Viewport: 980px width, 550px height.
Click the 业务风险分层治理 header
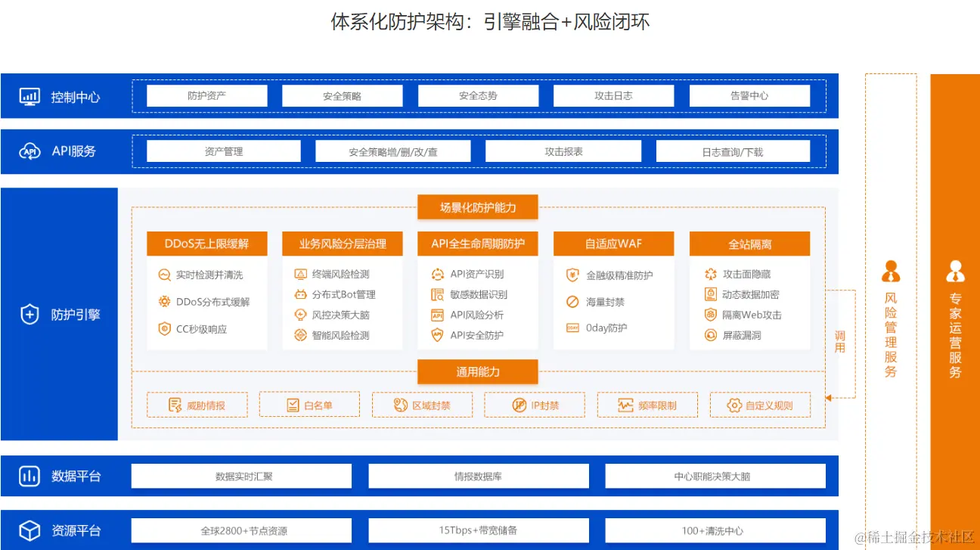tap(343, 244)
